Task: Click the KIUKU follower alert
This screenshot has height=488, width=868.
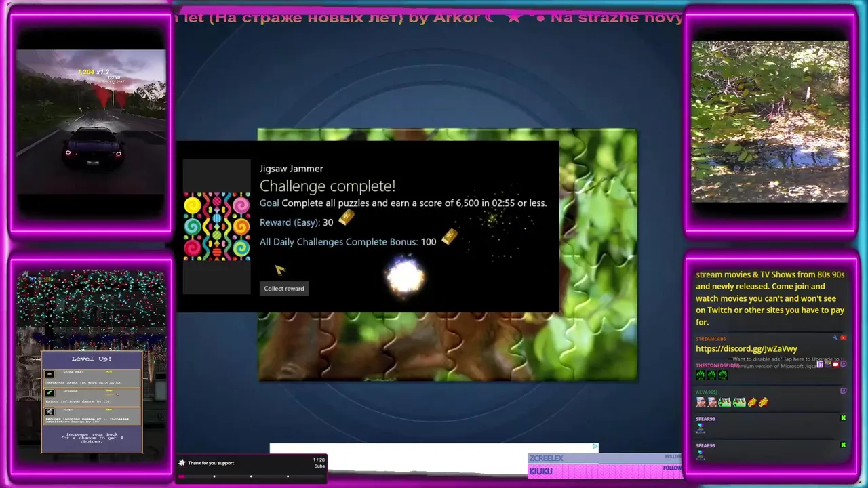Action: [x=605, y=471]
